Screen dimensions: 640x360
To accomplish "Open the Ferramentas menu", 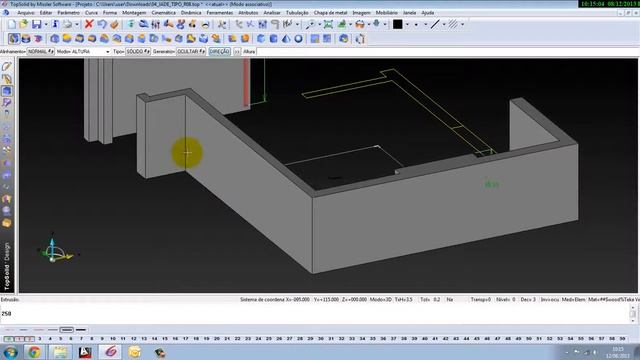I will pyautogui.click(x=220, y=13).
